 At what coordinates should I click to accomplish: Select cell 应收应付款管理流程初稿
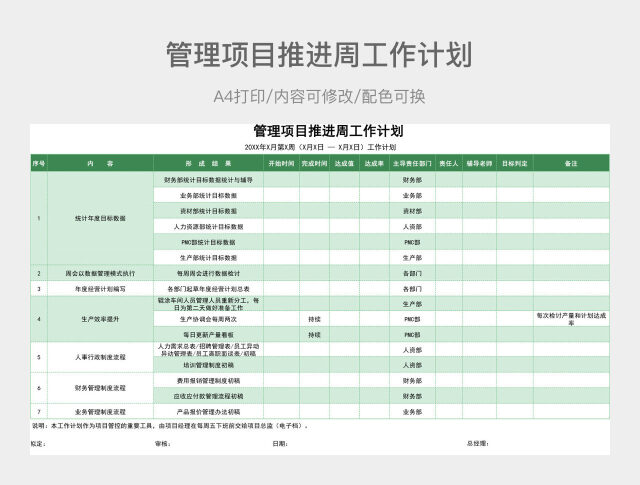tap(208, 396)
